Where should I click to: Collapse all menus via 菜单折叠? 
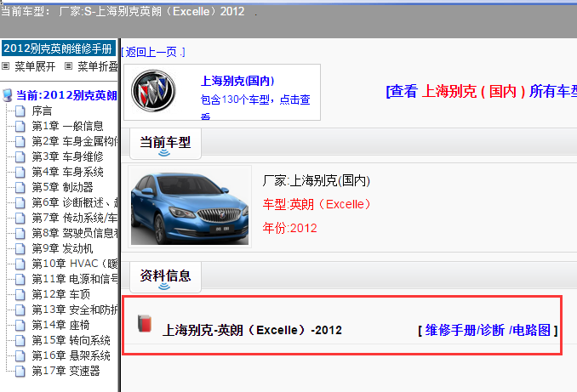(98, 66)
